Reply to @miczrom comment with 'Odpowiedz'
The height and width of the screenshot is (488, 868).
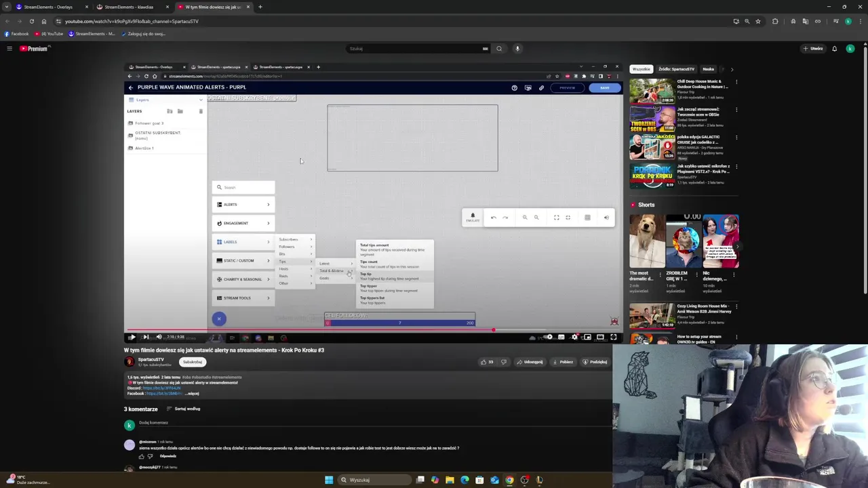(x=168, y=456)
